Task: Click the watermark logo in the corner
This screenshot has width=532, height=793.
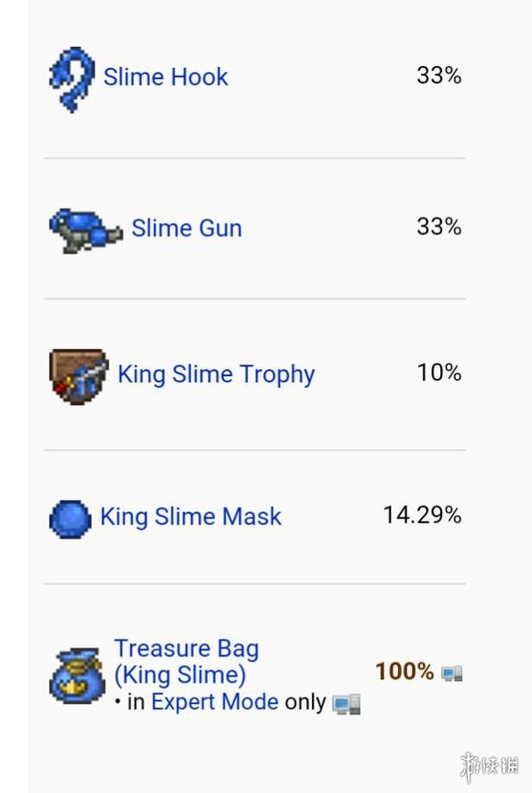Action: pyautogui.click(x=489, y=766)
